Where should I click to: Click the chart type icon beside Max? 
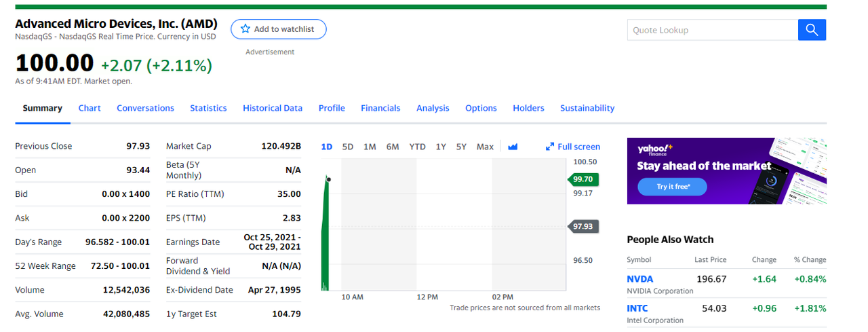point(513,147)
